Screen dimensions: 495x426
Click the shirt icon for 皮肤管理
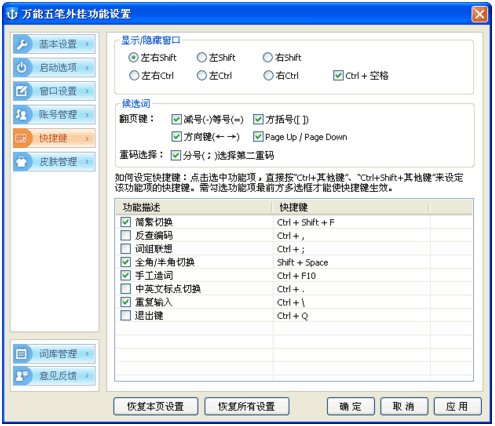coord(23,162)
